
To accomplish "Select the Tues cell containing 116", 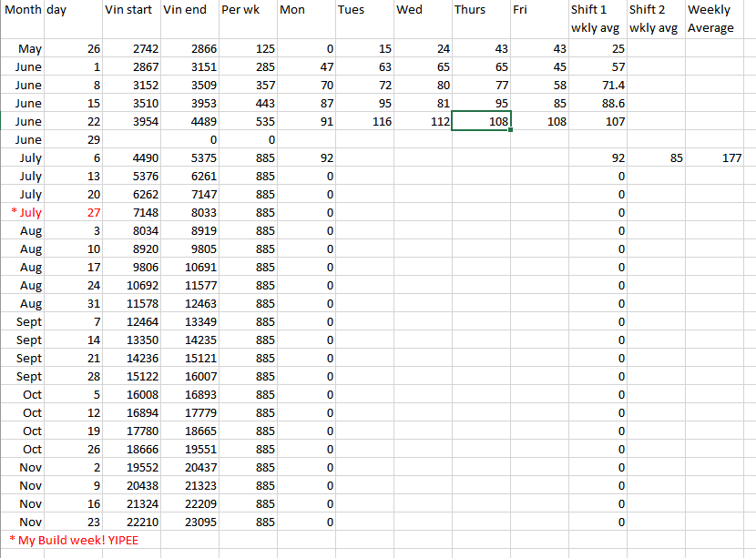I will [x=364, y=121].
